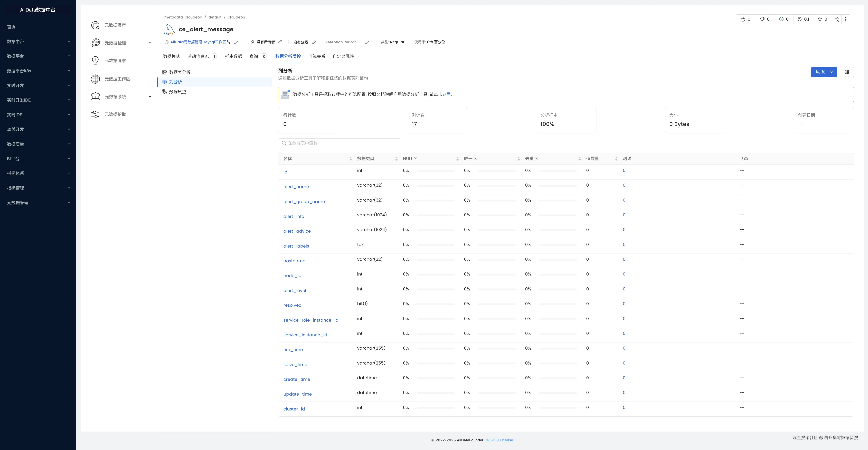The width and height of the screenshot is (868, 450).
Task: Open 样本数据 tab
Action: click(233, 57)
